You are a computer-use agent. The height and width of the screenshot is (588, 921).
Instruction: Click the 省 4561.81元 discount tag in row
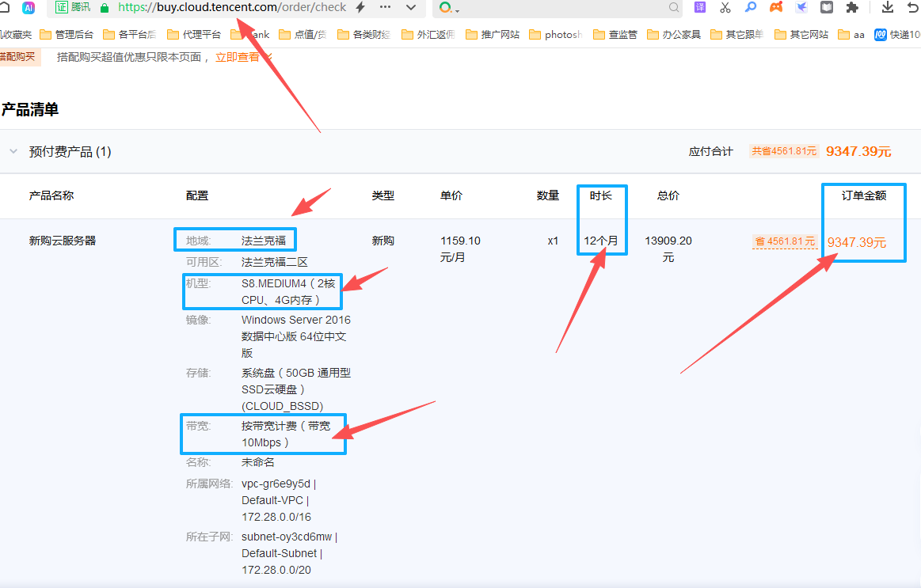(785, 241)
